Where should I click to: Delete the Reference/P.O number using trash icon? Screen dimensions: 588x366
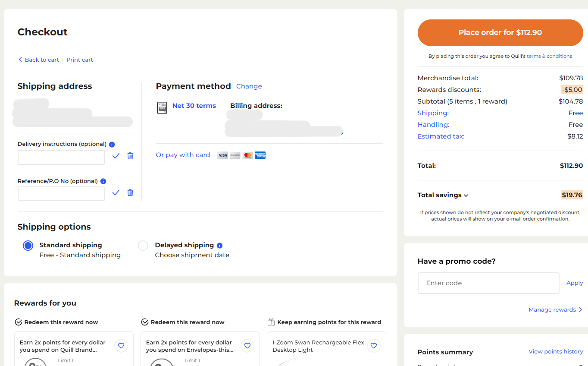130,192
